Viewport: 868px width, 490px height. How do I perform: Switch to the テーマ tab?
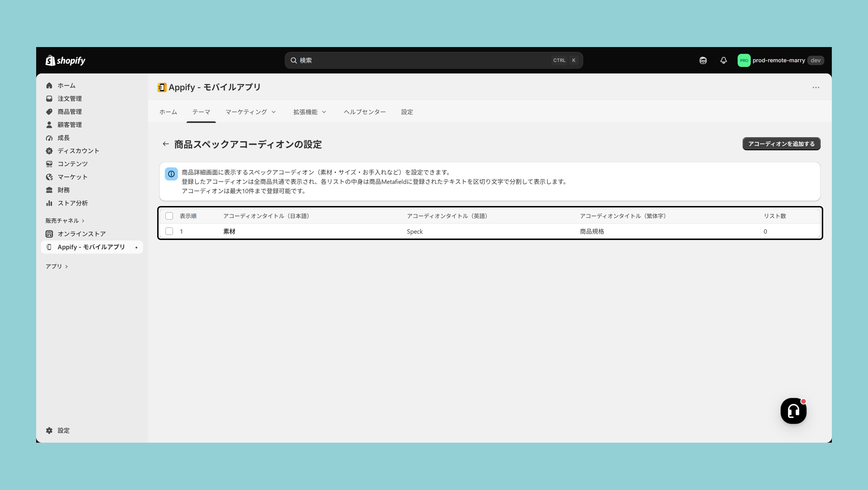(201, 112)
